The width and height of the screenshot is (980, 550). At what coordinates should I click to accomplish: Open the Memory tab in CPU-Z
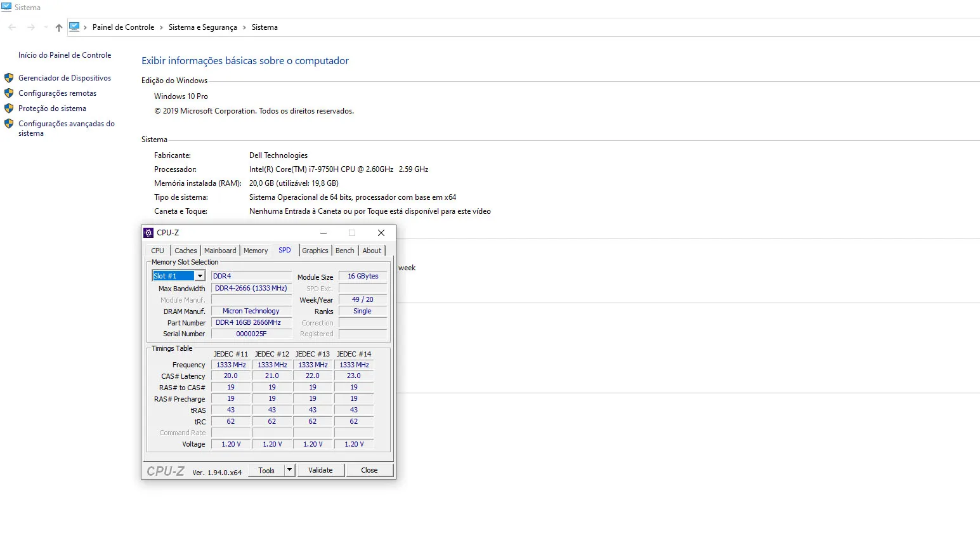pyautogui.click(x=256, y=251)
